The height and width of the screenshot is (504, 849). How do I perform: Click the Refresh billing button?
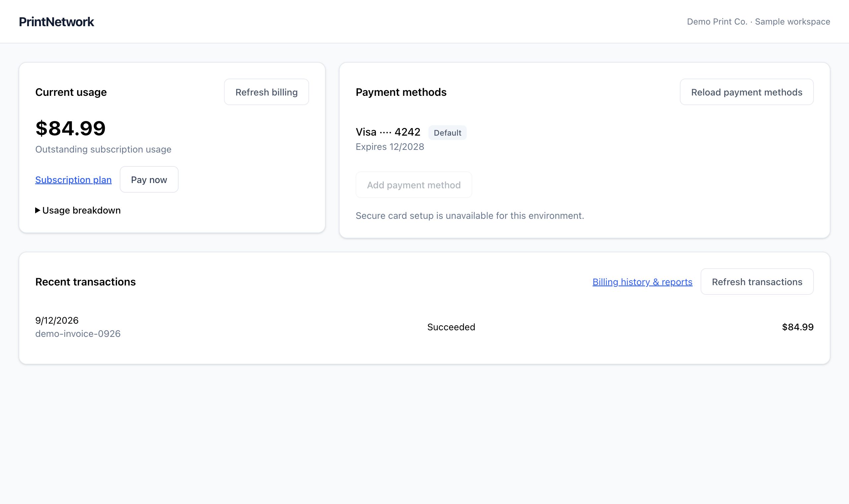[266, 92]
